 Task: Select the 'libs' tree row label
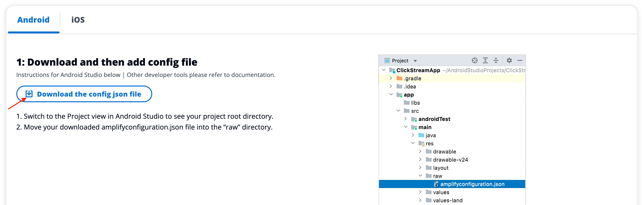415,103
